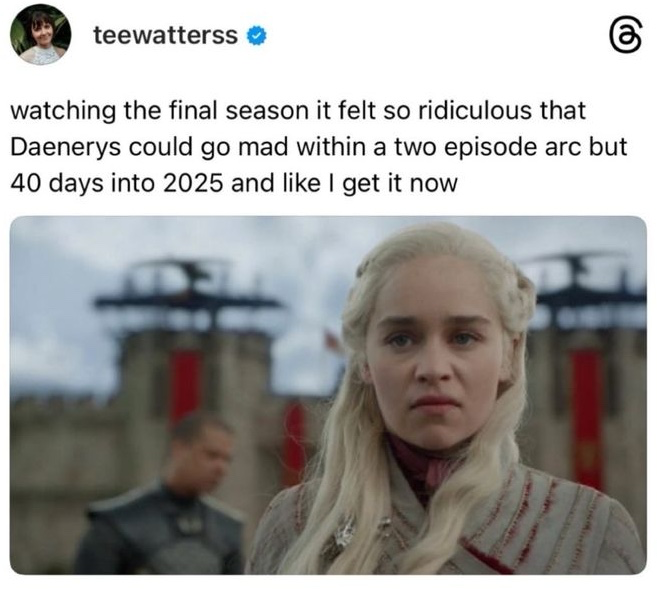Open teewatterss profile picture
Screen dimensions: 657x589
pos(41,35)
